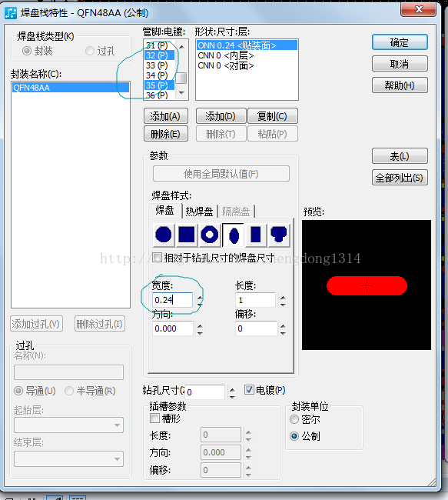Confirm with the 确定 button

400,42
